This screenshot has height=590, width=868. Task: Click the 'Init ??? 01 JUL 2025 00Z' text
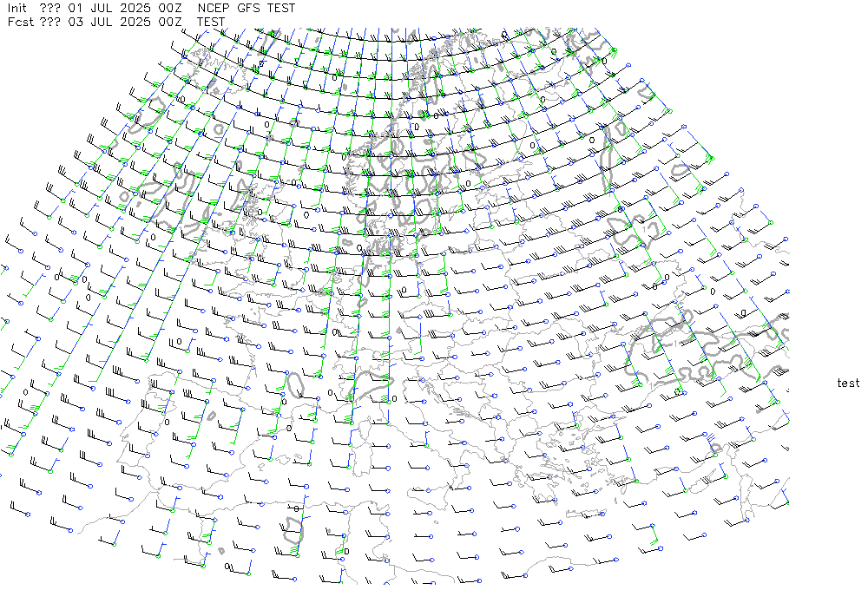(95, 9)
